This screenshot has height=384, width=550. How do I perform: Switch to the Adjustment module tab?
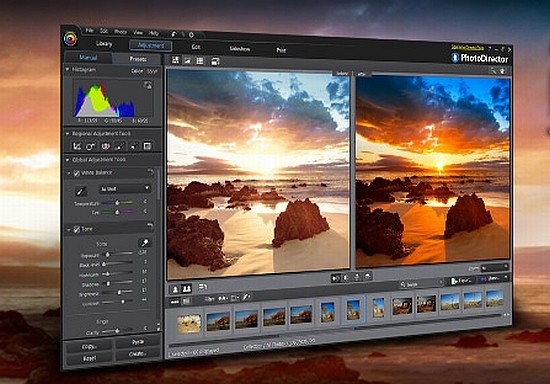click(x=150, y=45)
